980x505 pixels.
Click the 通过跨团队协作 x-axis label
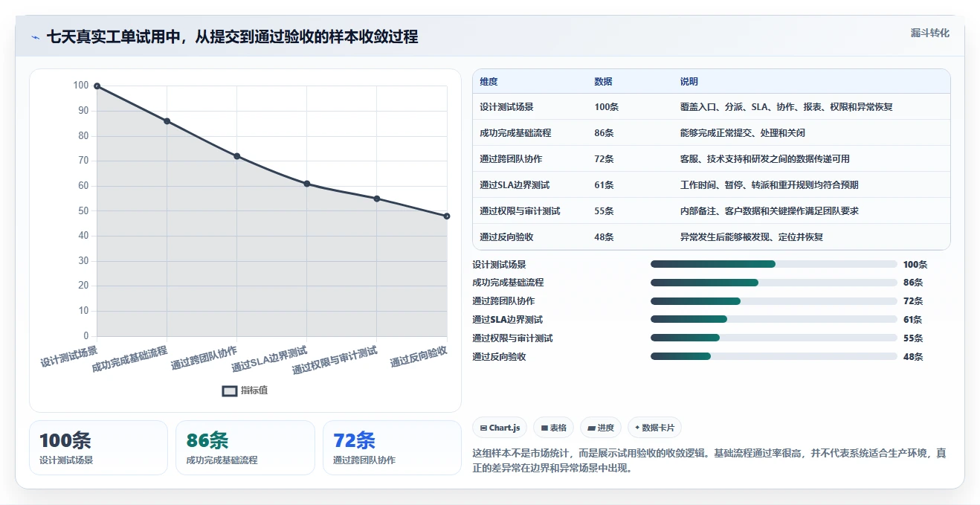[204, 358]
